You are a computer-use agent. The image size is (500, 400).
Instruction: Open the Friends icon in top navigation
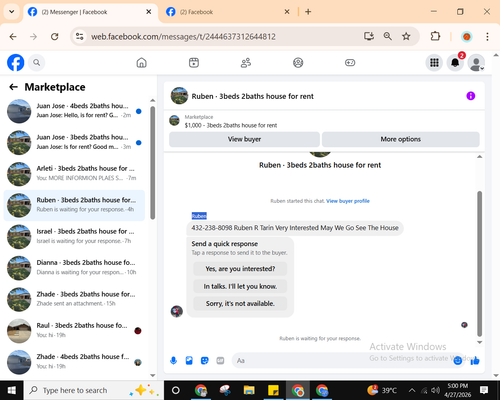pyautogui.click(x=246, y=62)
